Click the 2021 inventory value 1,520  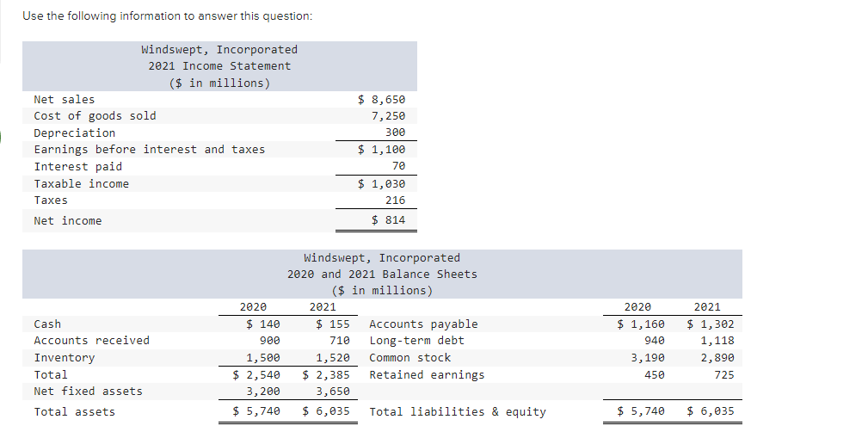coord(333,358)
